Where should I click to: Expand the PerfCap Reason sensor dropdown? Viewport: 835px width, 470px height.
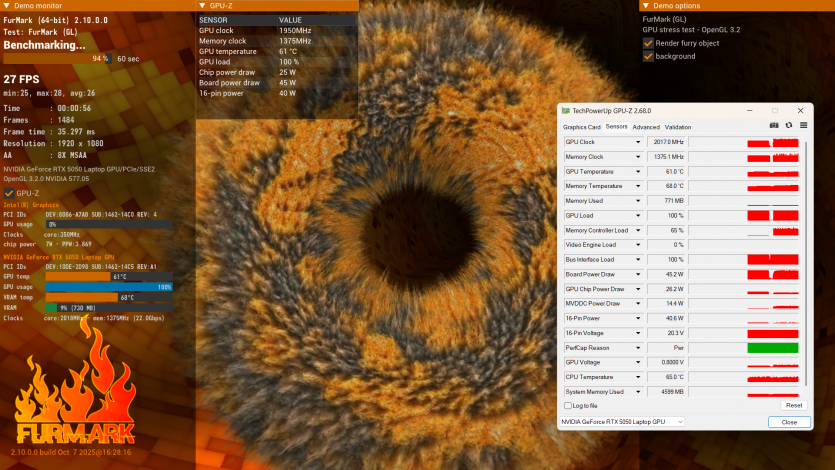click(x=638, y=347)
